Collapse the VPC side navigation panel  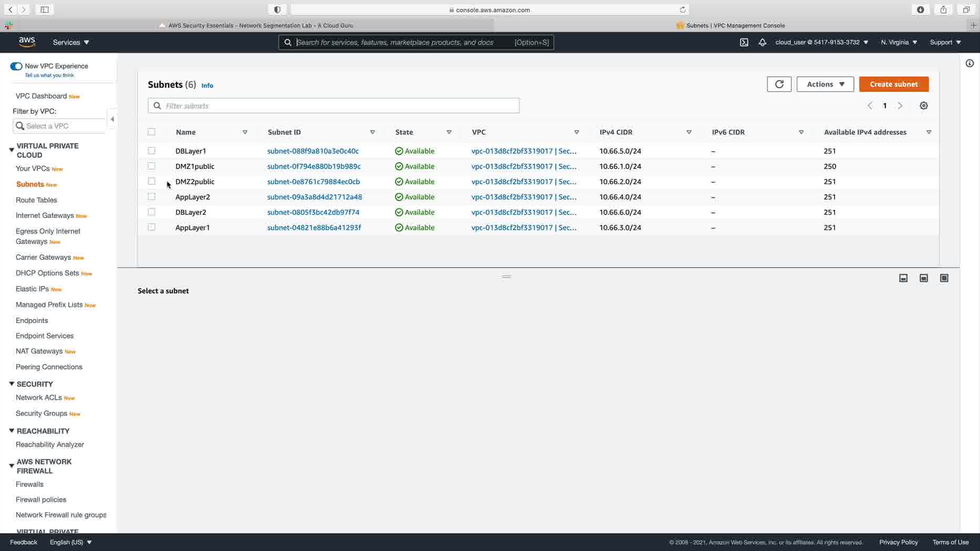(112, 119)
